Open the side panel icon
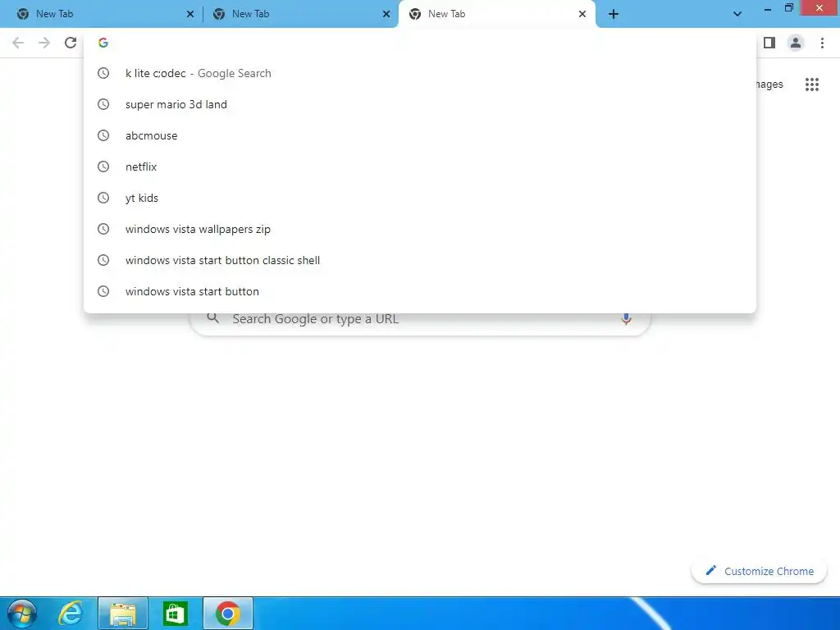This screenshot has width=840, height=630. [769, 43]
